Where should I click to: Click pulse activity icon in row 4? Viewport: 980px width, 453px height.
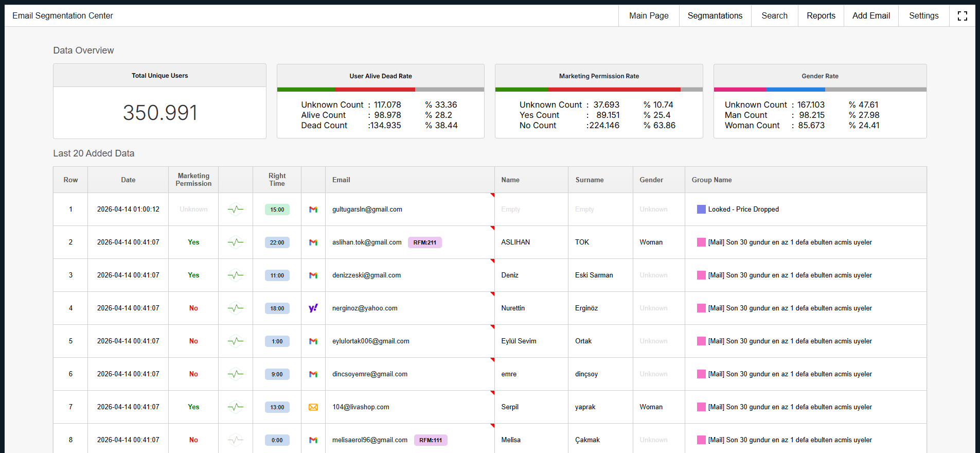click(x=236, y=308)
